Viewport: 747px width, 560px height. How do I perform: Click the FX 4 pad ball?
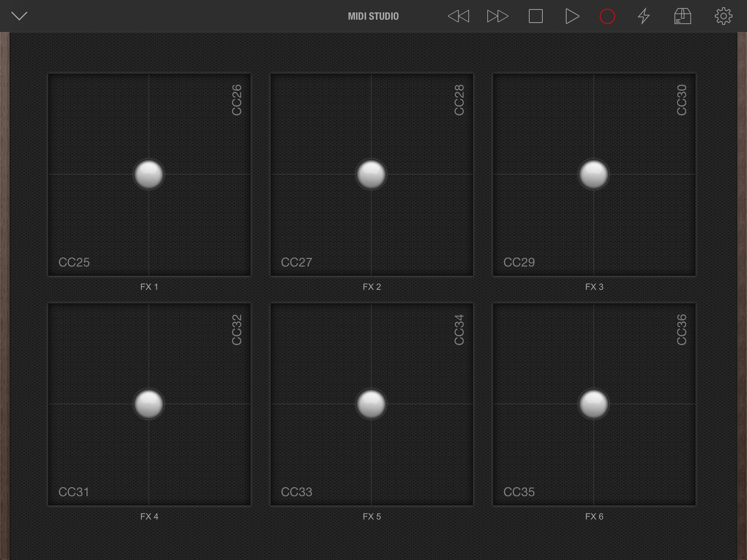pyautogui.click(x=149, y=404)
